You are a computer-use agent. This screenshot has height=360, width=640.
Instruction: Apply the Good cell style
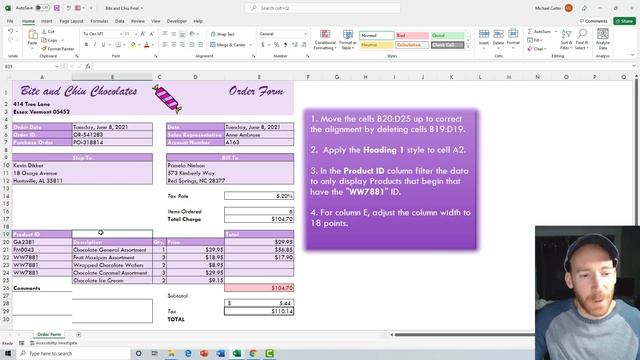coord(447,36)
